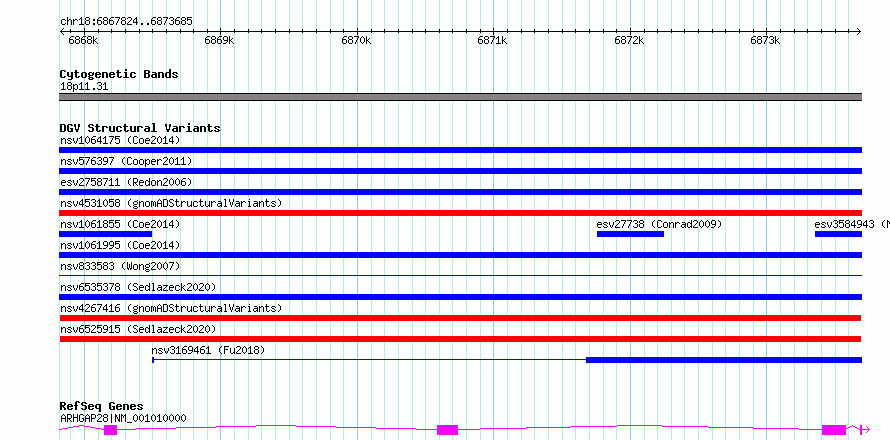Click the 6868k ruler tick label
The height and width of the screenshot is (440, 890).
(x=83, y=40)
